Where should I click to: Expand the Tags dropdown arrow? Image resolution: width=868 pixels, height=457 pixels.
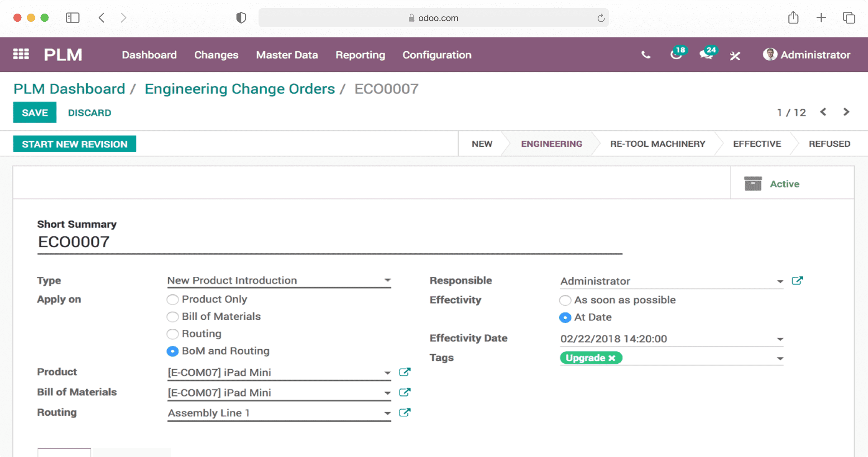(x=780, y=359)
